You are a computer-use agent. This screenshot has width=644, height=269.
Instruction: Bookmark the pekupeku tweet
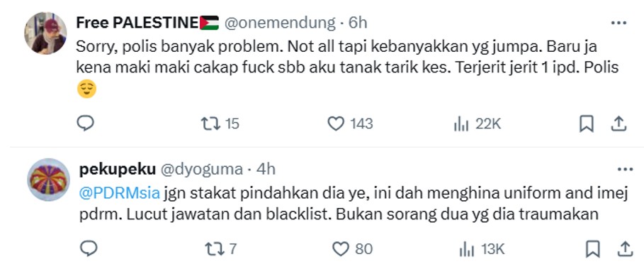(x=593, y=249)
